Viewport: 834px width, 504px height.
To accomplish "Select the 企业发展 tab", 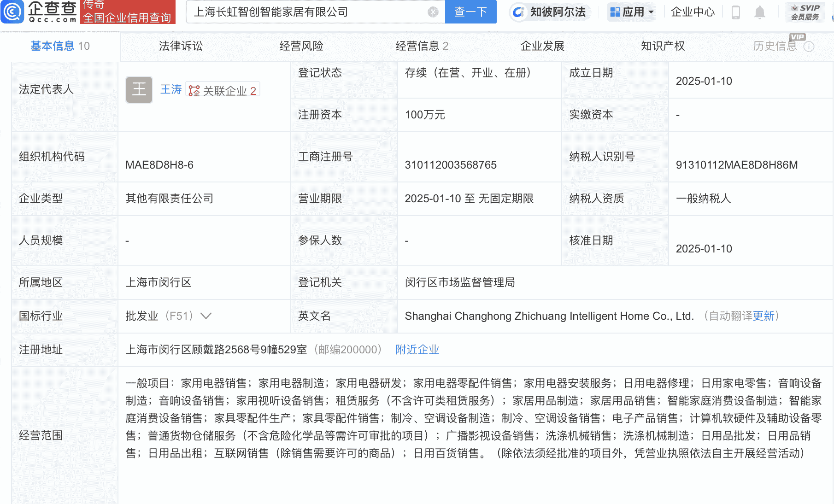I will point(542,46).
